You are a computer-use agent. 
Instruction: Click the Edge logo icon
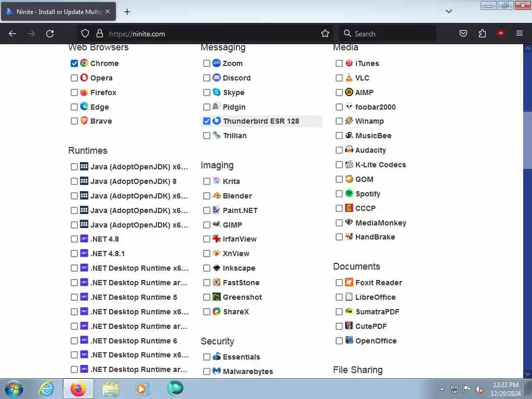[84, 107]
